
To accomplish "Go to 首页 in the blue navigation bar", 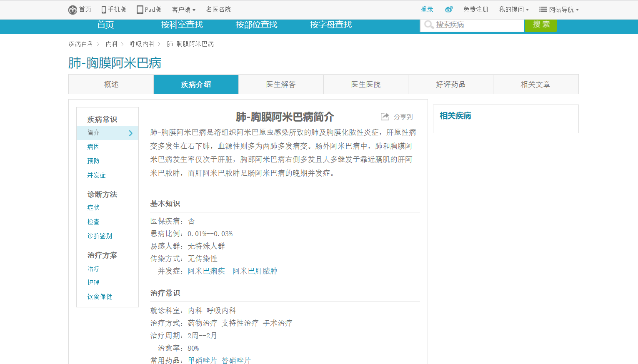I will (105, 25).
